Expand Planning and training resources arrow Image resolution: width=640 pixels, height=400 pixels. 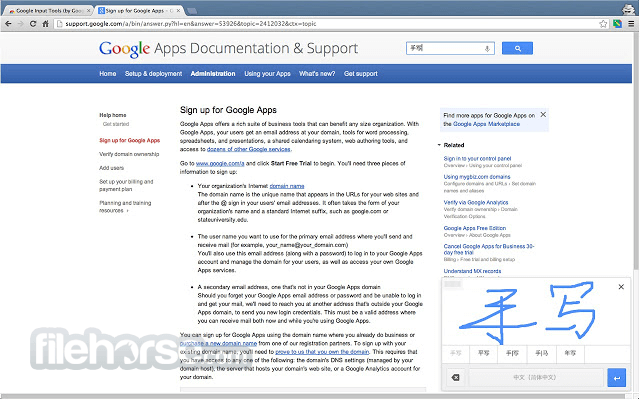[127, 211]
